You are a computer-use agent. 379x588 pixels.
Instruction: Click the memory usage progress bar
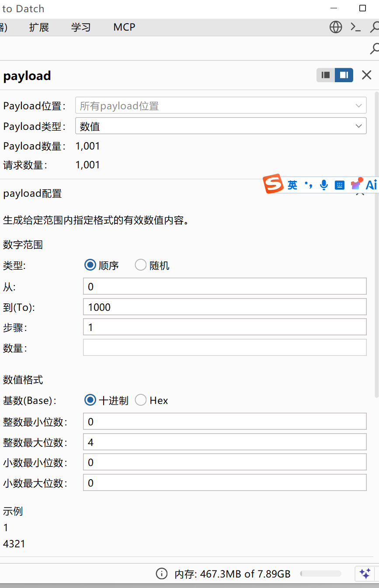320,574
